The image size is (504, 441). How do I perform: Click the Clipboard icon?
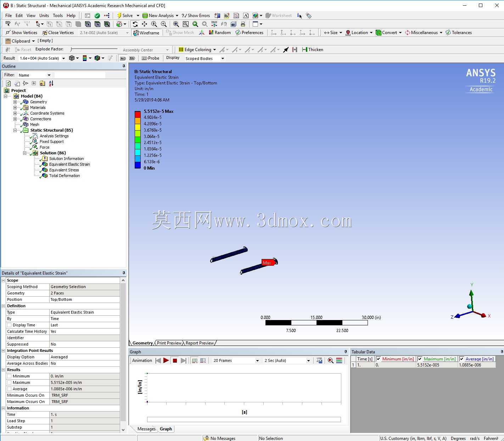[8, 41]
